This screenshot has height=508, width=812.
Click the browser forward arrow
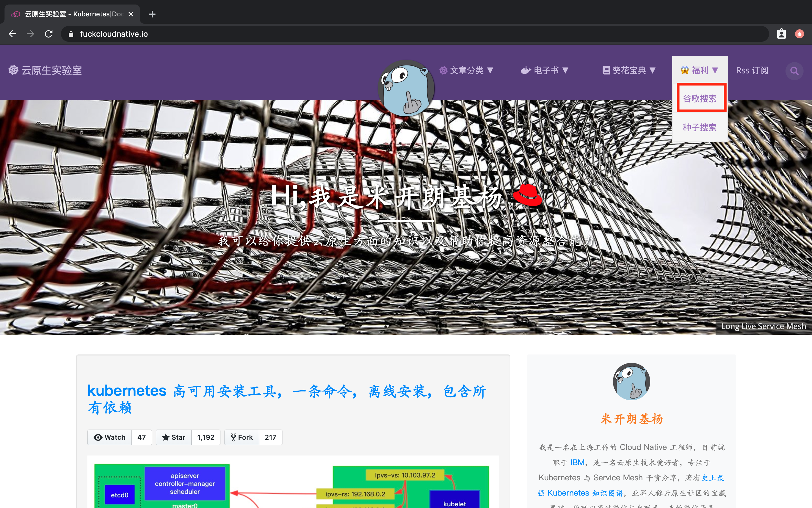[x=30, y=34]
